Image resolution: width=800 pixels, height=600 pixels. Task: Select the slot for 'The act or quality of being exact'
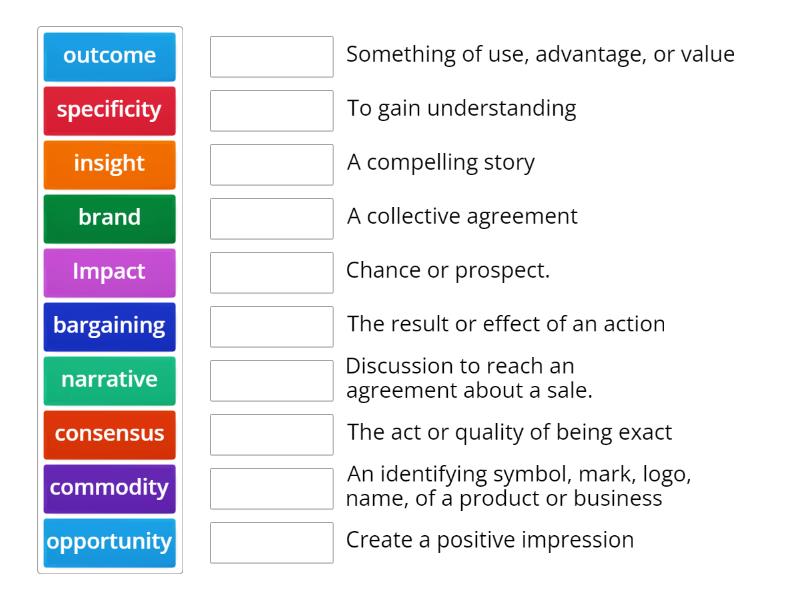272,434
